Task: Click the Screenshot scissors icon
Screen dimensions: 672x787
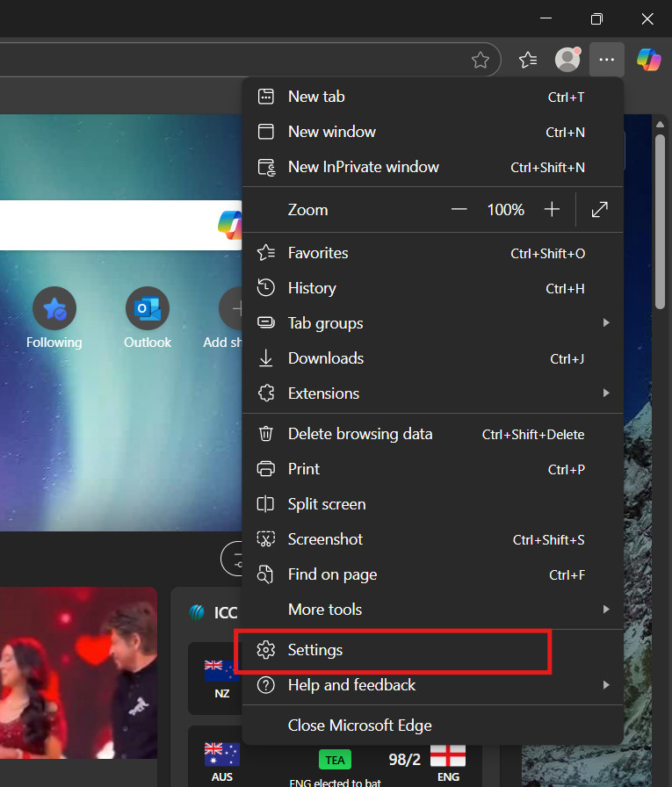Action: (265, 539)
